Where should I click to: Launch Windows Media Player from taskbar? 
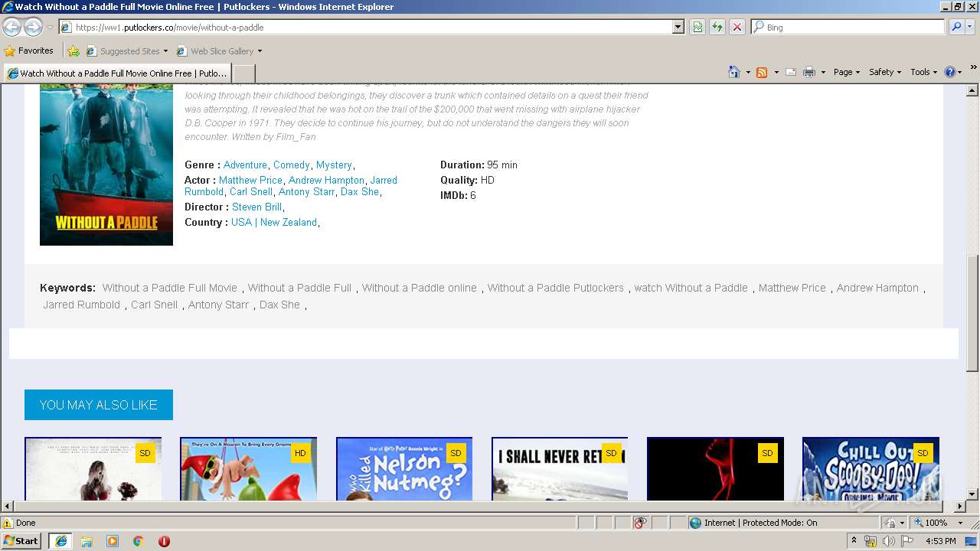[113, 541]
